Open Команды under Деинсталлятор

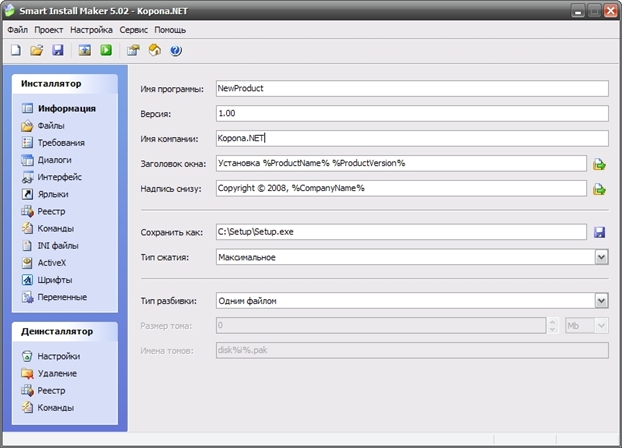pyautogui.click(x=48, y=408)
